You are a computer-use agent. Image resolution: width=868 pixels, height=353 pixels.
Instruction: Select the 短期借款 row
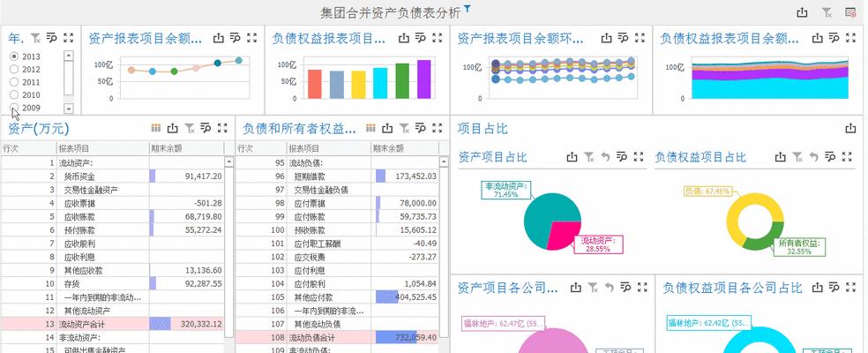click(337, 176)
